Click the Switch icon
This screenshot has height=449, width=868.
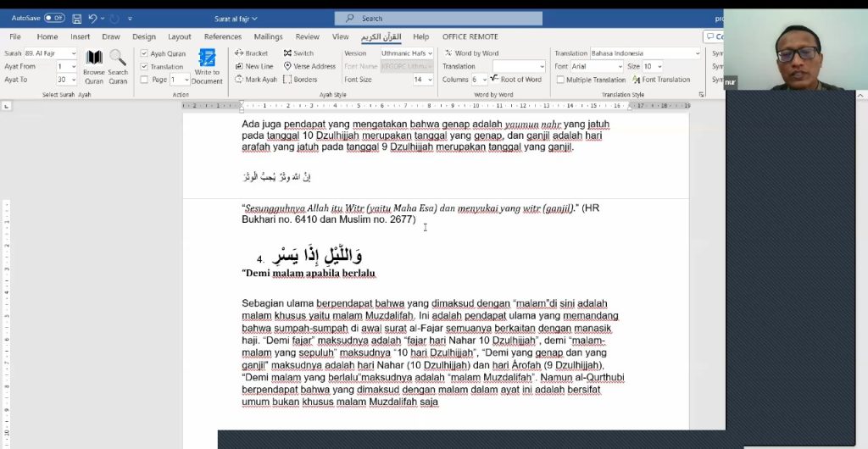(287, 53)
